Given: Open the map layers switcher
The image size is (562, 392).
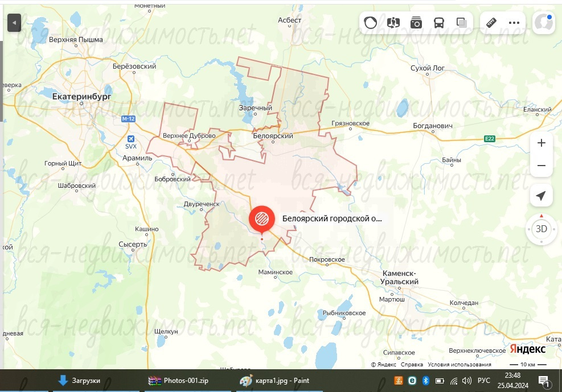Looking at the screenshot, I should 462,23.
